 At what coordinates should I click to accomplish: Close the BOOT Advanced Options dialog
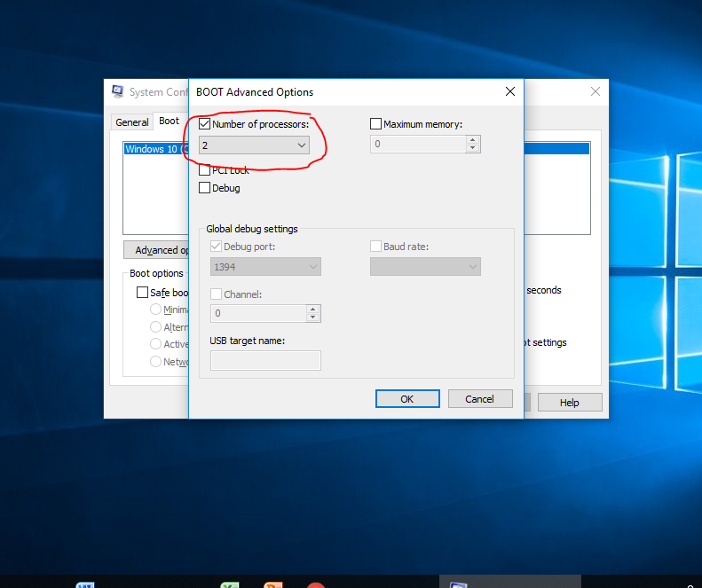[x=510, y=91]
